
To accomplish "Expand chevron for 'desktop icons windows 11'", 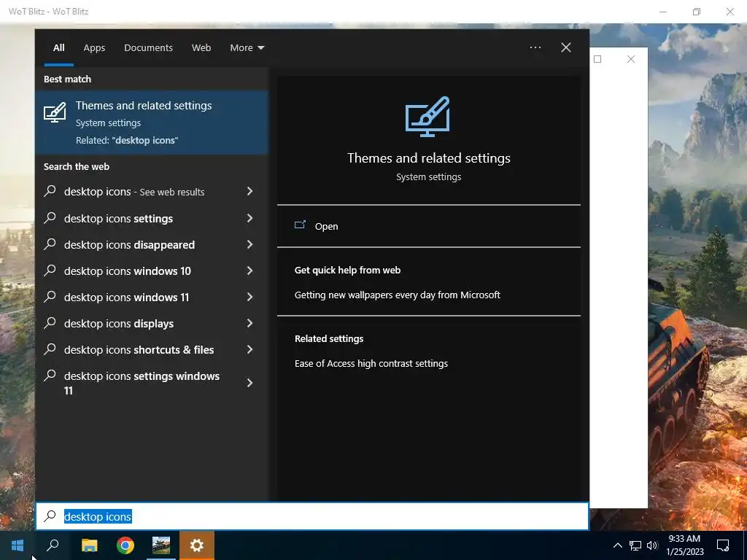I will click(x=249, y=297).
